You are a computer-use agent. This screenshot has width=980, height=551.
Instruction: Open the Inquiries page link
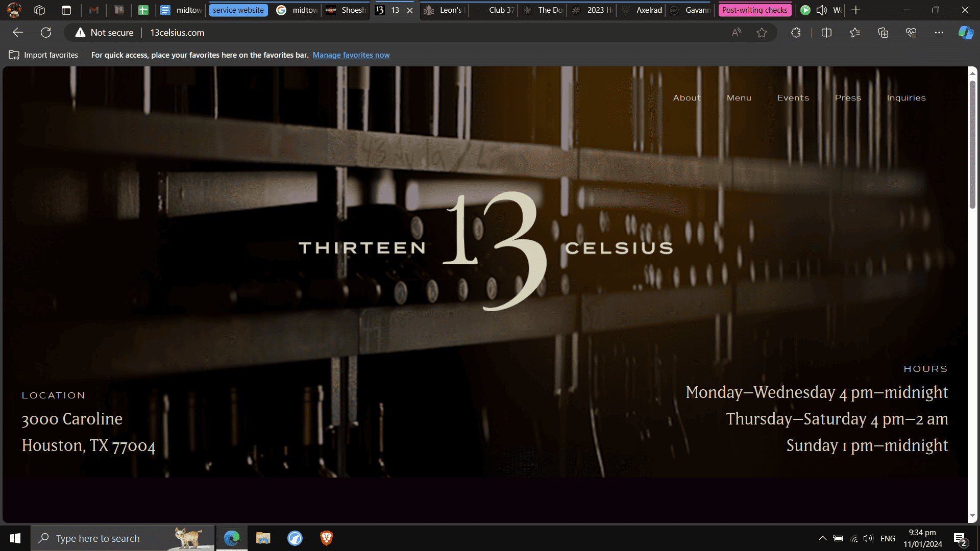pos(906,98)
